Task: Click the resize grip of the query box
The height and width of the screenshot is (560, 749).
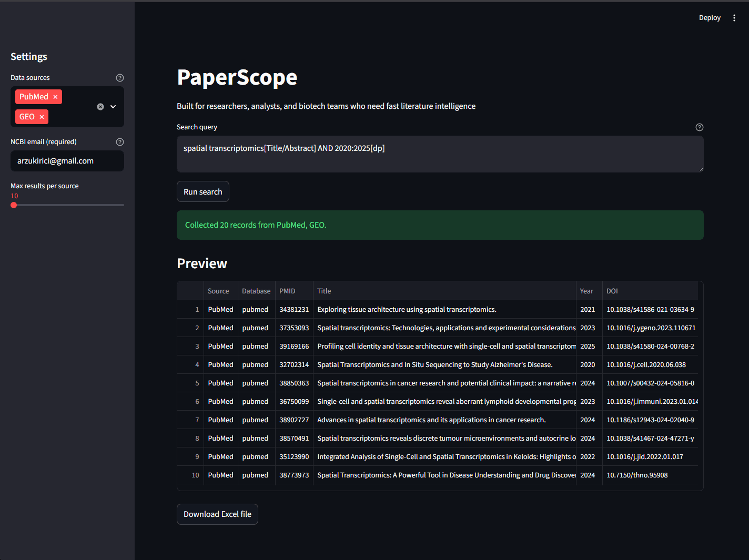Action: click(700, 169)
